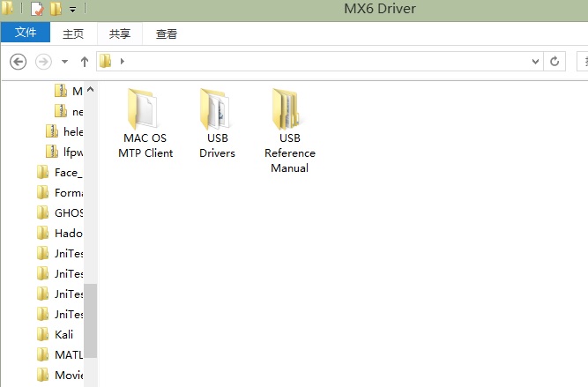
Task: Click the window folder icon in title bar
Action: coord(7,8)
